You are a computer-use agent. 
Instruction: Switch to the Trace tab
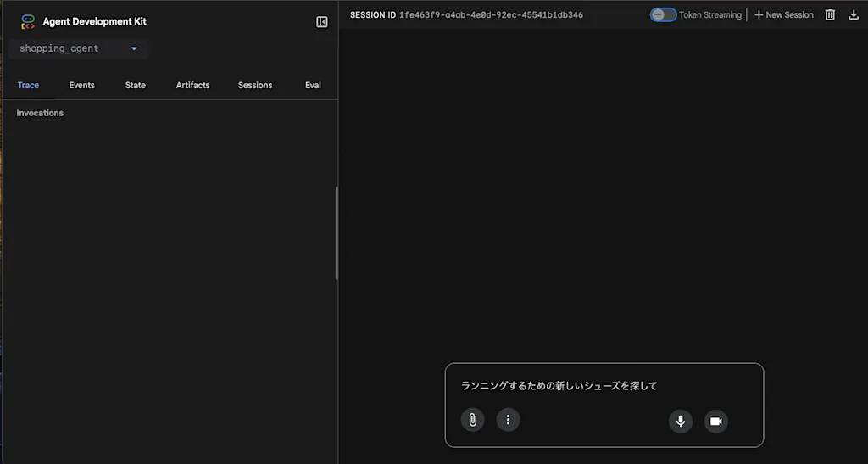pos(28,86)
